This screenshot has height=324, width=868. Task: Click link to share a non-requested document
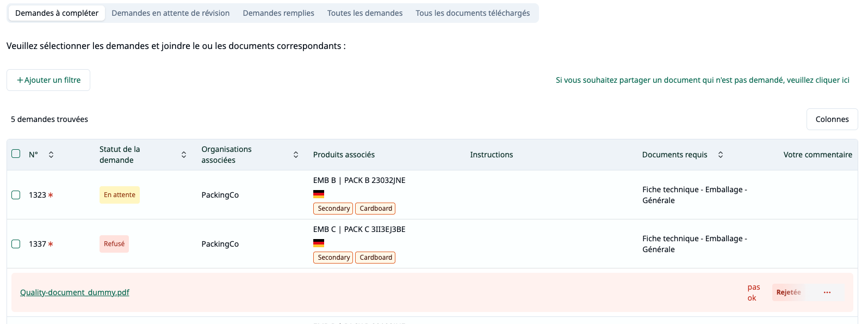coord(702,80)
